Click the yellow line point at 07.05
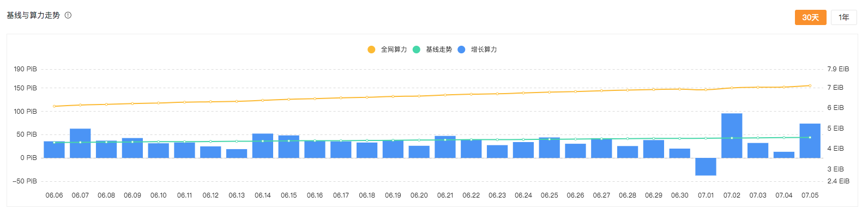Viewport: 868px width, 215px height. 810,85
